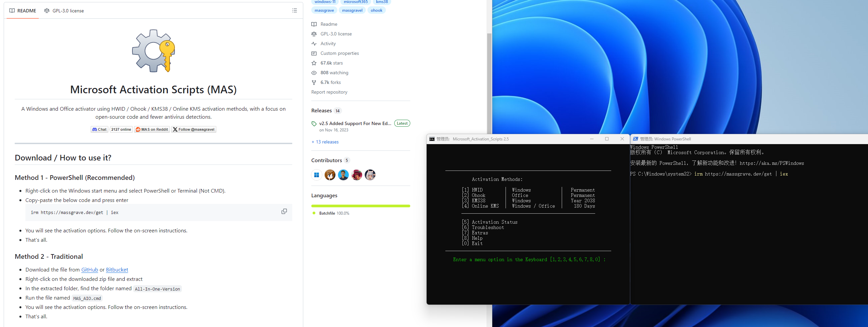
Task: Open the README tab
Action: pos(23,11)
